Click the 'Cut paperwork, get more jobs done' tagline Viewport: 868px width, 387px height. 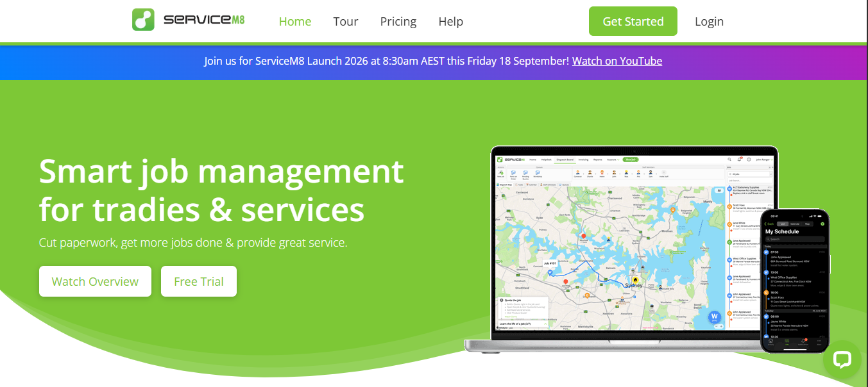click(193, 243)
